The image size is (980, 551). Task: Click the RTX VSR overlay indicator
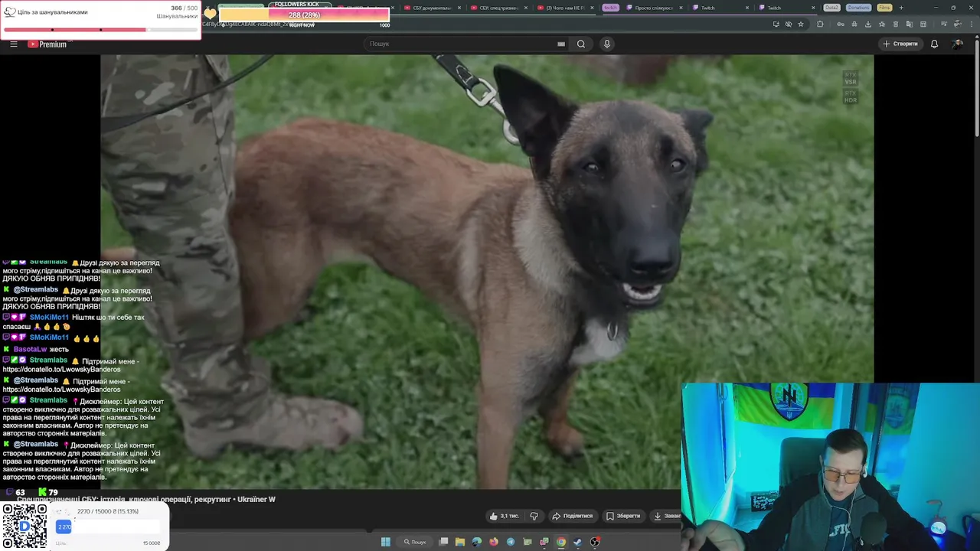coord(850,78)
